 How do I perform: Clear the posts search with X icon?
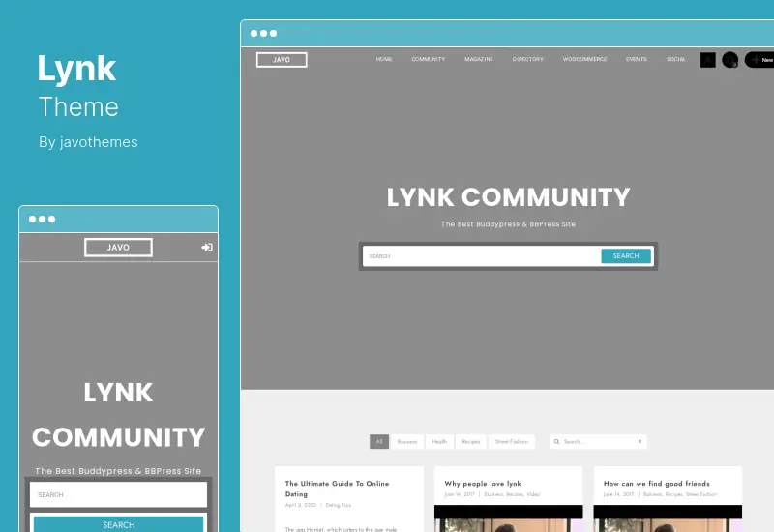(640, 442)
